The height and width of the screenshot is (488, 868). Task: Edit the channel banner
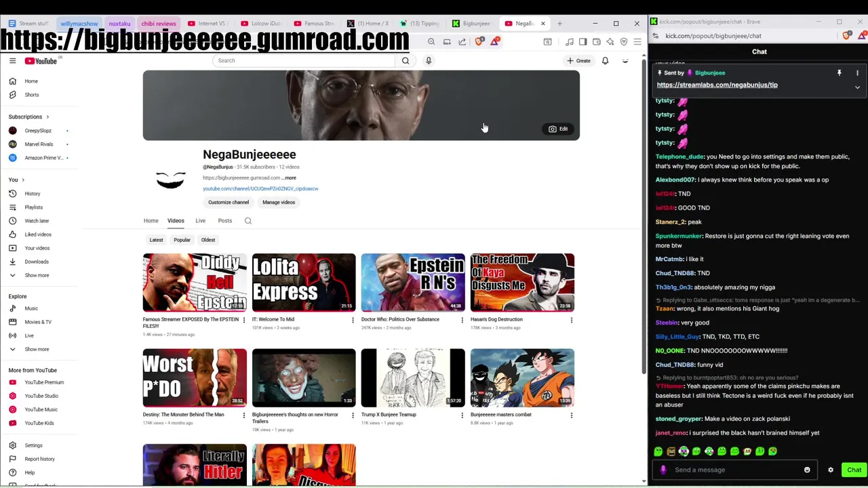pyautogui.click(x=559, y=129)
